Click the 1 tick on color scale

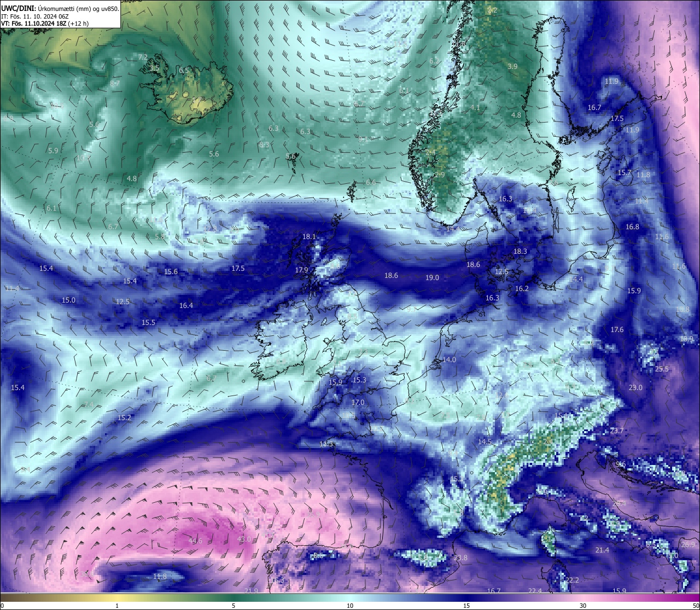pos(117,606)
